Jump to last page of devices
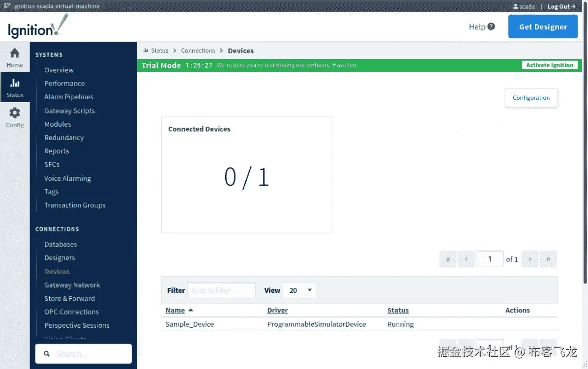The width and height of the screenshot is (588, 369). coord(548,259)
